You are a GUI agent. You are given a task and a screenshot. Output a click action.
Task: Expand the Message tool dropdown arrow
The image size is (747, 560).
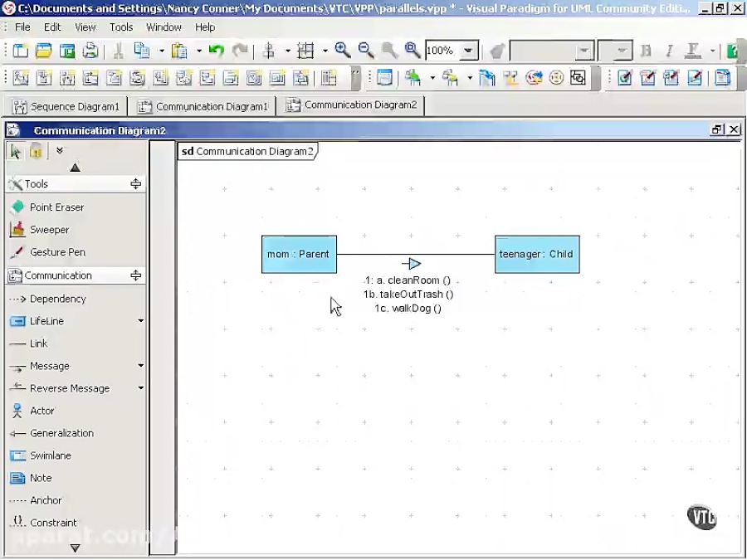click(x=140, y=366)
